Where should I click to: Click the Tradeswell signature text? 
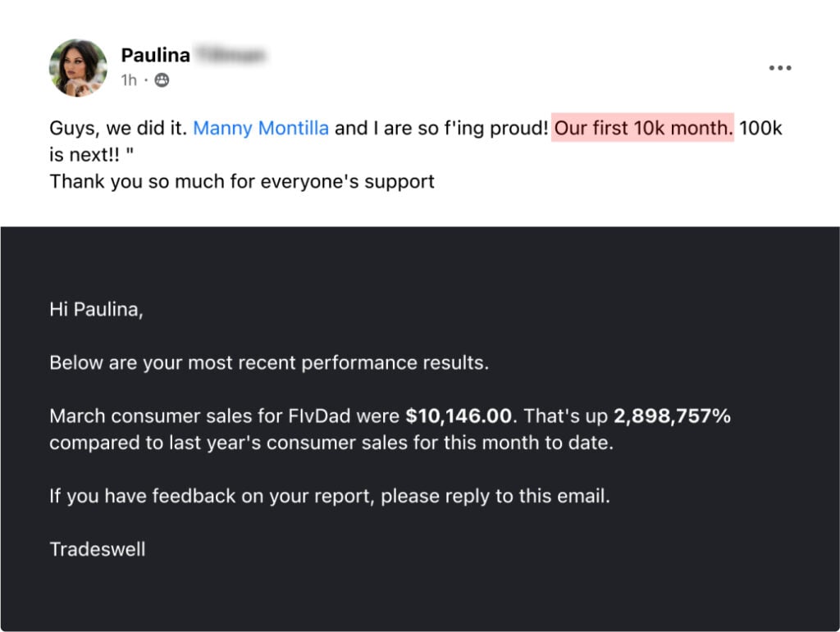pyautogui.click(x=98, y=549)
